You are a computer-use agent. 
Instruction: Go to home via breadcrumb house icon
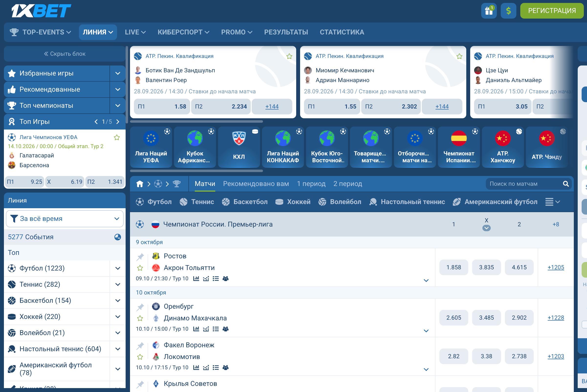[x=140, y=184]
